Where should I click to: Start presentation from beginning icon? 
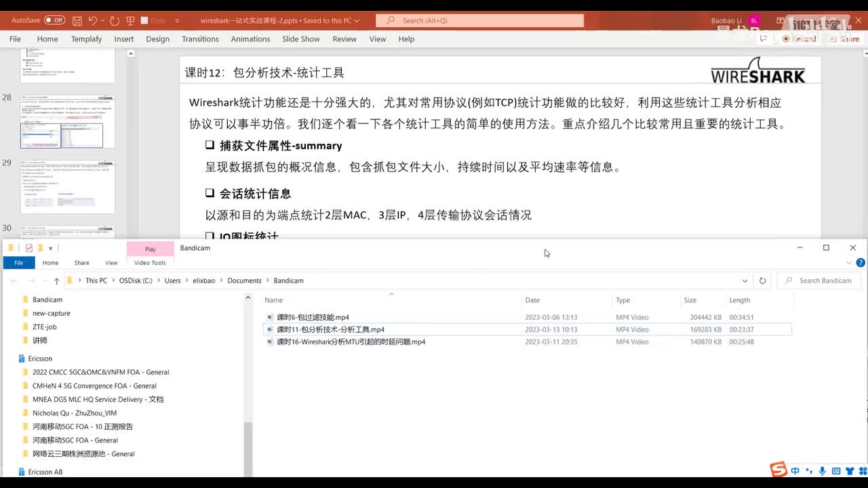[130, 20]
